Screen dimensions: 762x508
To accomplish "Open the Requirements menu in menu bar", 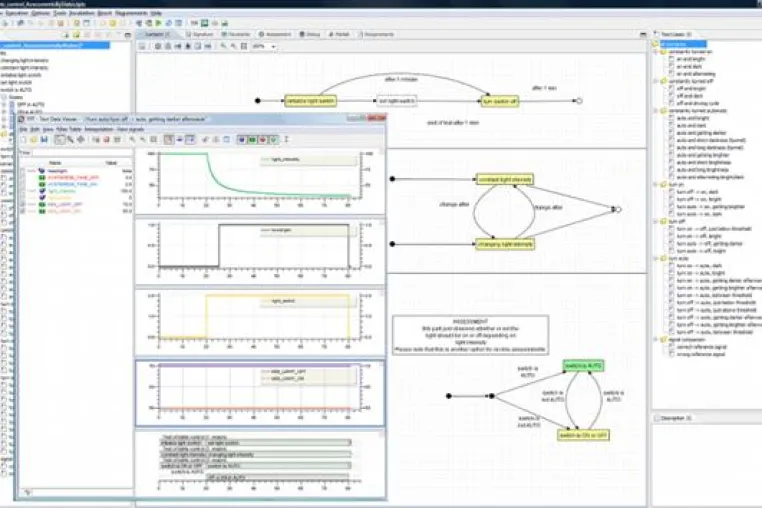I will point(132,13).
